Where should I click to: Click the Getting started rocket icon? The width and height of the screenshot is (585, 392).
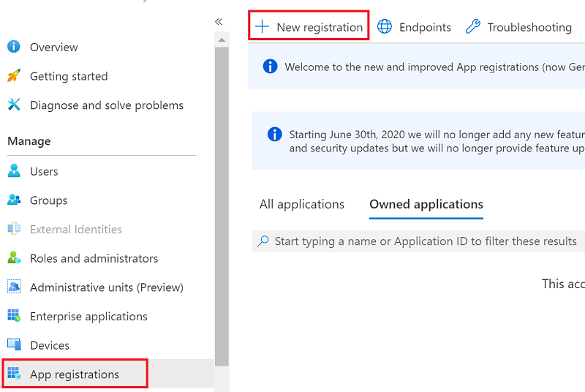(14, 76)
